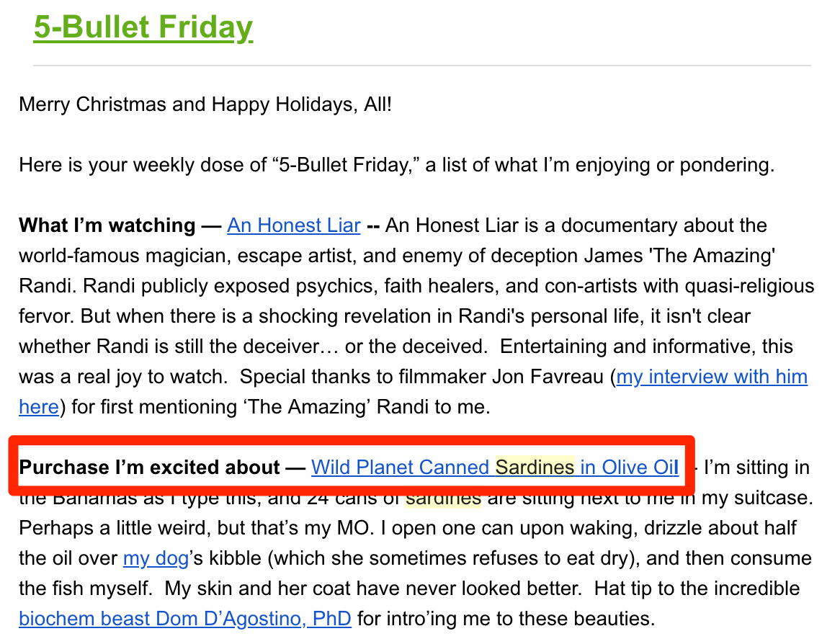Open Wild Planet Canned Sardines in Olive Oil link
This screenshot has width=840, height=644.
pos(495,468)
